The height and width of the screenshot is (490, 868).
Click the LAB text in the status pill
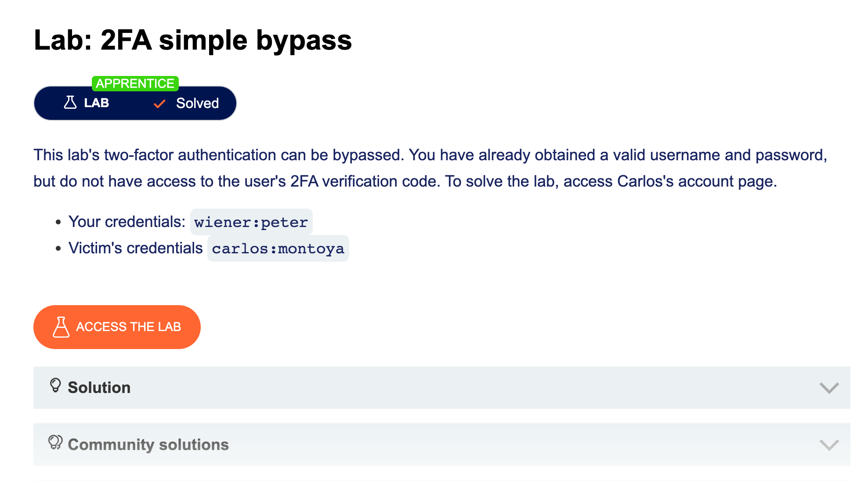pos(97,103)
